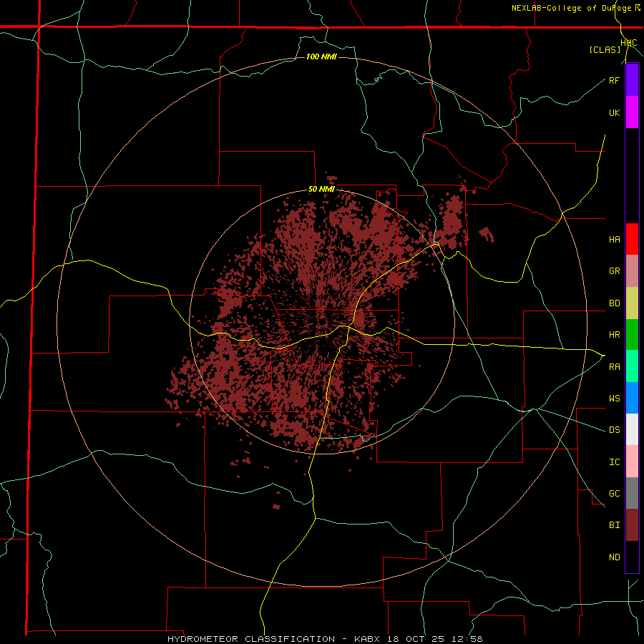
Task: Click the ND legend label
Action: pos(614,557)
